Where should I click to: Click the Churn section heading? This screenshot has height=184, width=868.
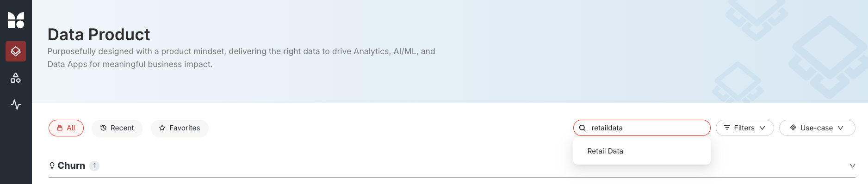[71, 166]
